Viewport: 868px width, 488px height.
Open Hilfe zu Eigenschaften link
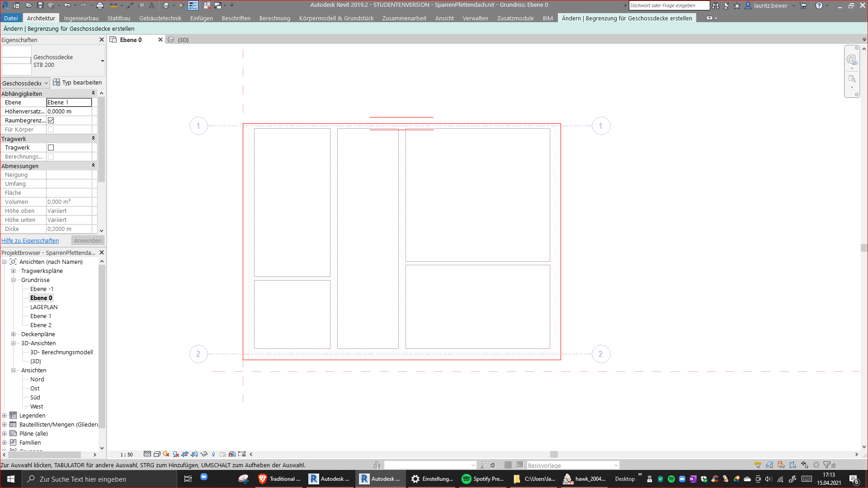tap(30, 241)
